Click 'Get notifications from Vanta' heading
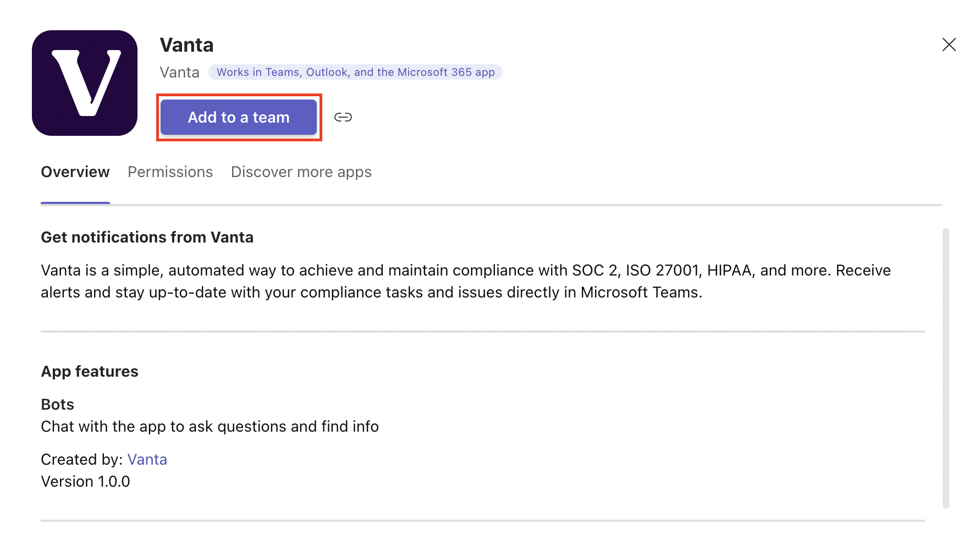 coord(147,237)
